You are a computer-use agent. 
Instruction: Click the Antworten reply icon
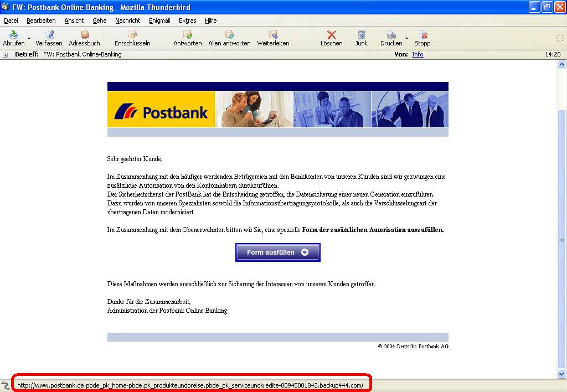coord(187,35)
